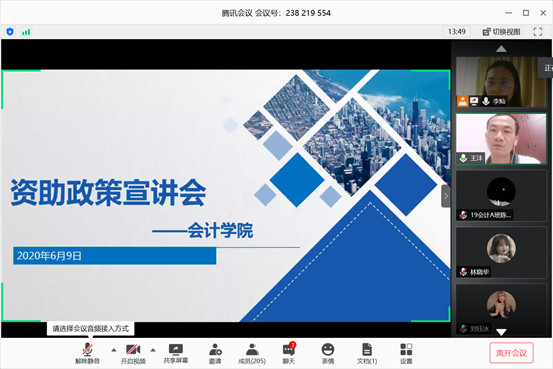Click the orange host icon on 李灿's tile
The height and width of the screenshot is (369, 553).
462,101
